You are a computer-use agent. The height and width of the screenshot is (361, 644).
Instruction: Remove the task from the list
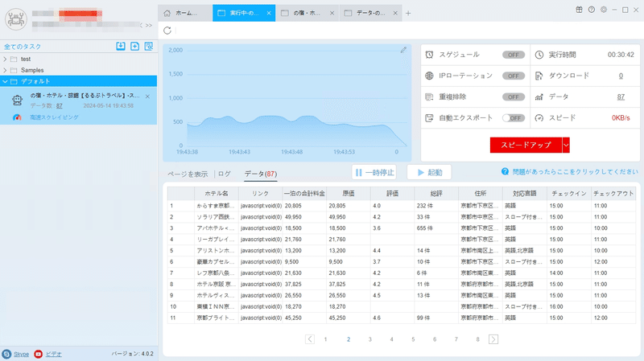point(147,96)
